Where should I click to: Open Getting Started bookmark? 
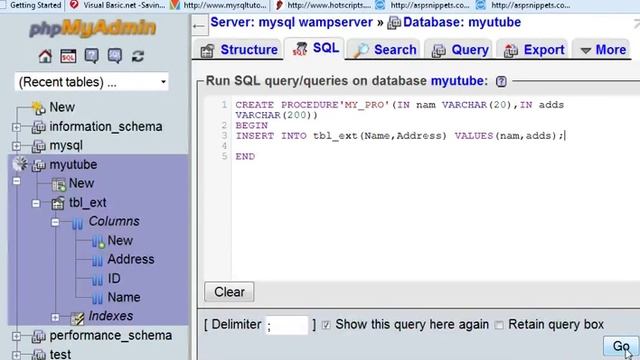[x=35, y=5]
